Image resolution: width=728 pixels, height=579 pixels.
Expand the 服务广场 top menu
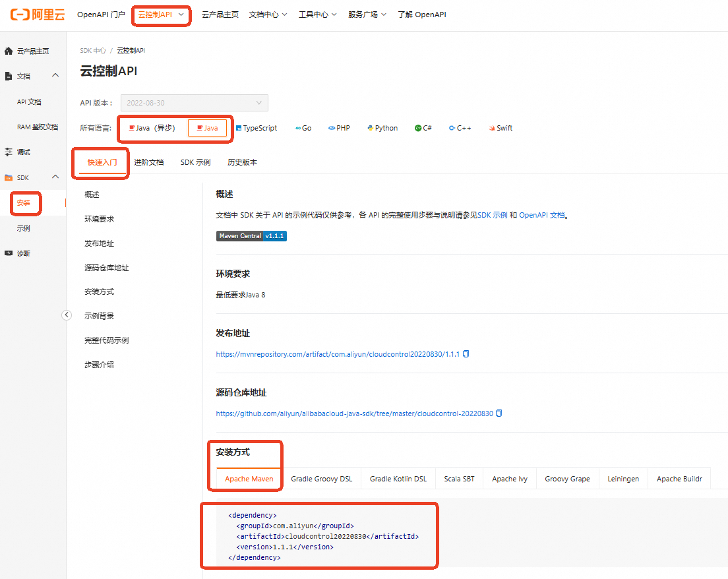[x=367, y=15]
